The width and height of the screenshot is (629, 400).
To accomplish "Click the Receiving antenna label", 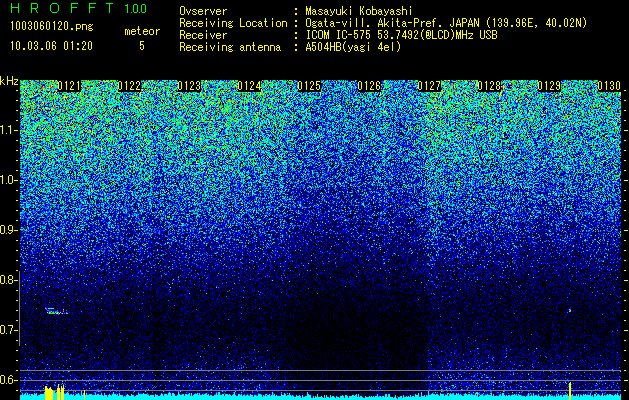I will (x=230, y=47).
